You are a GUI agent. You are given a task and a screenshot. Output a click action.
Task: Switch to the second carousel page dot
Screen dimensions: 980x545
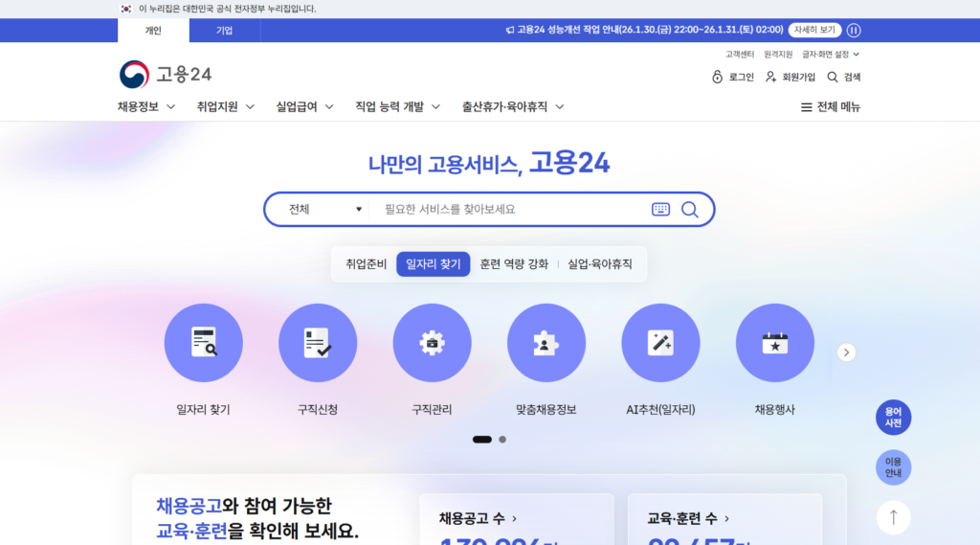(x=502, y=440)
